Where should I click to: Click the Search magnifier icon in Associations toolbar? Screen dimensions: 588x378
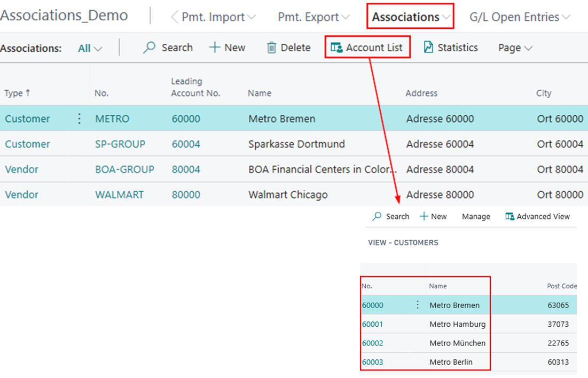pyautogui.click(x=149, y=48)
